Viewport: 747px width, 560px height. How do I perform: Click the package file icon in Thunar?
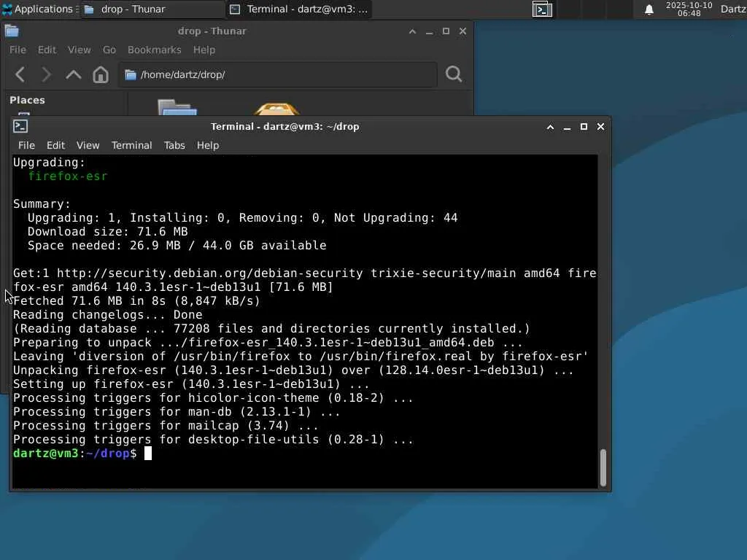click(276, 109)
